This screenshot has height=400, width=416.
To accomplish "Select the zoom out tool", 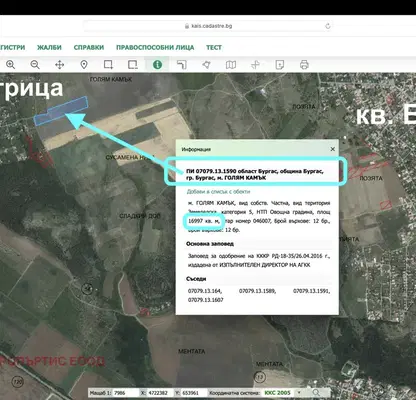I will tap(35, 64).
